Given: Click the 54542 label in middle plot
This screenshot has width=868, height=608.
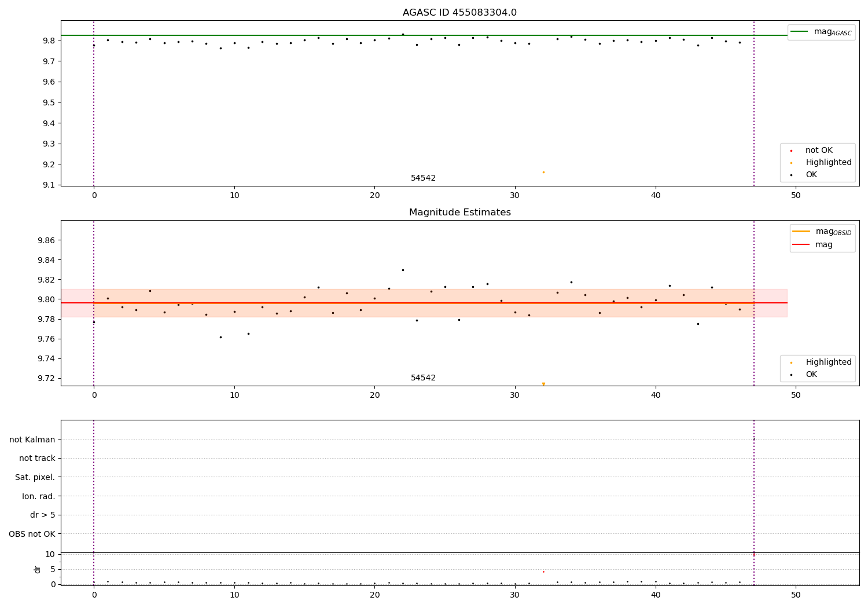Looking at the screenshot, I should (x=423, y=378).
